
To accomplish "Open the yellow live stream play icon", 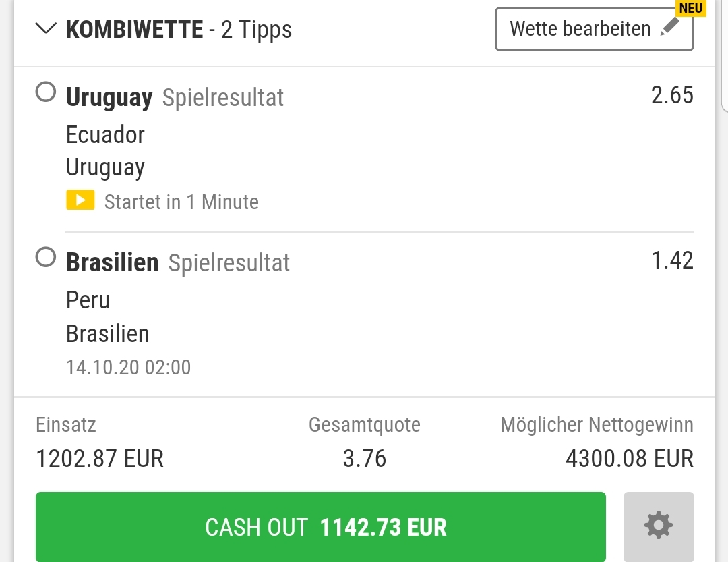I will (80, 200).
